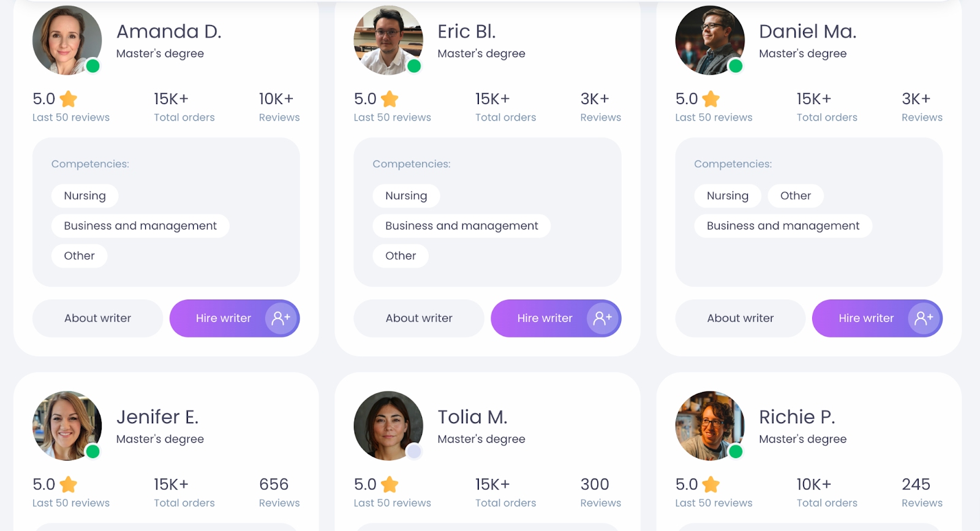The image size is (980, 531).
Task: Open About writer for Amanda D.
Action: click(97, 318)
